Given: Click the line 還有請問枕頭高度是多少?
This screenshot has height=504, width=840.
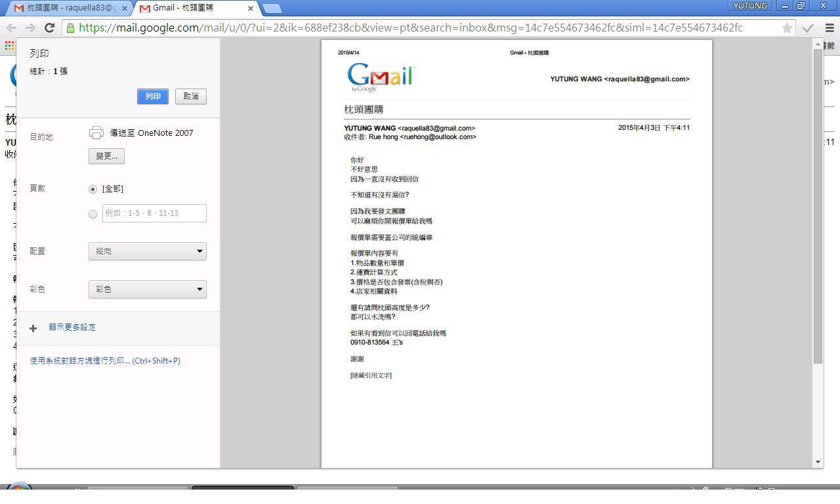Looking at the screenshot, I should (x=390, y=308).
